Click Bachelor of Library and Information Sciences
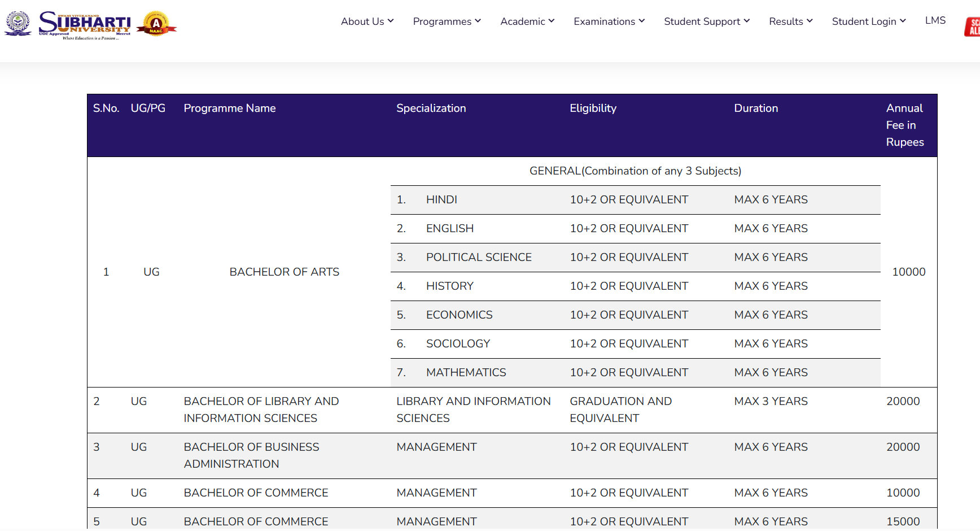The image size is (980, 531). click(261, 410)
